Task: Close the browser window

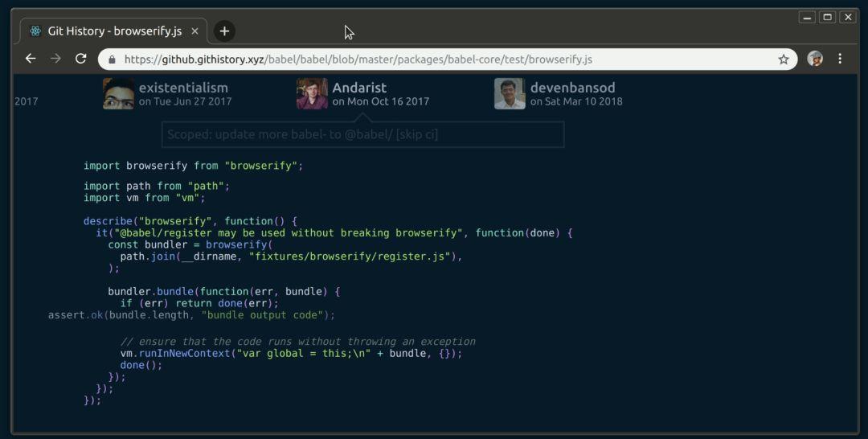Action: click(848, 17)
